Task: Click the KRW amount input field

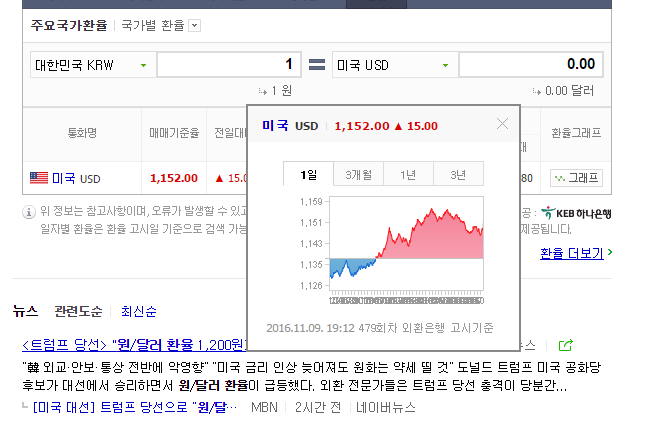Action: coord(229,65)
